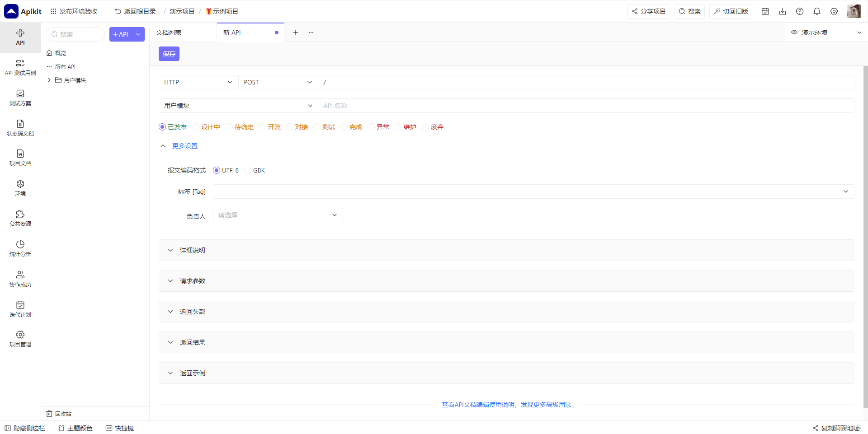
Task: Click the user avatar
Action: click(854, 11)
